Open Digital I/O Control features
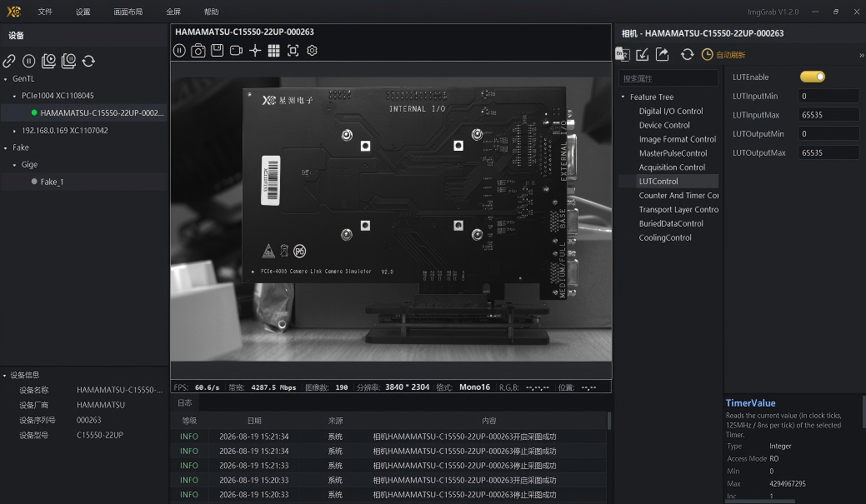 click(x=670, y=111)
